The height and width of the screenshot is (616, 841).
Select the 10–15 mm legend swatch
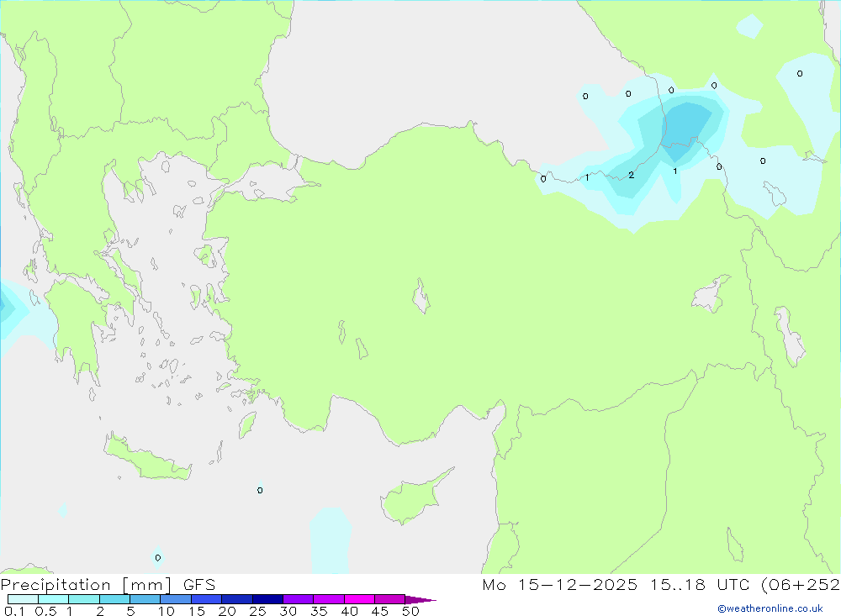pyautogui.click(x=176, y=599)
